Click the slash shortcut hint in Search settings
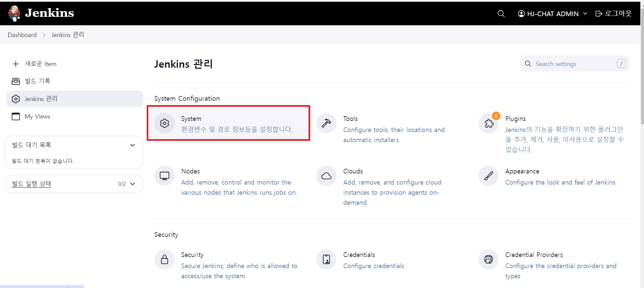The height and width of the screenshot is (288, 644). coord(621,64)
